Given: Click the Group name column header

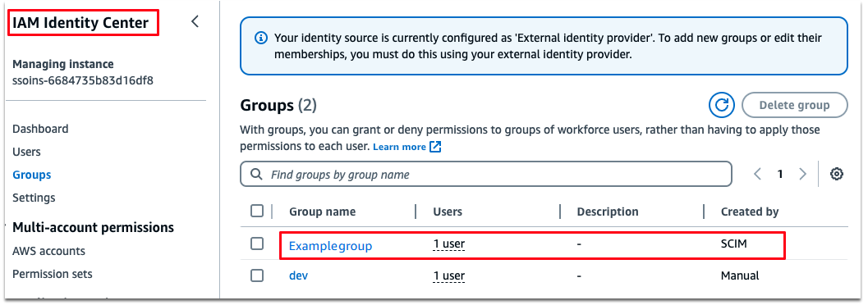Looking at the screenshot, I should [x=322, y=212].
